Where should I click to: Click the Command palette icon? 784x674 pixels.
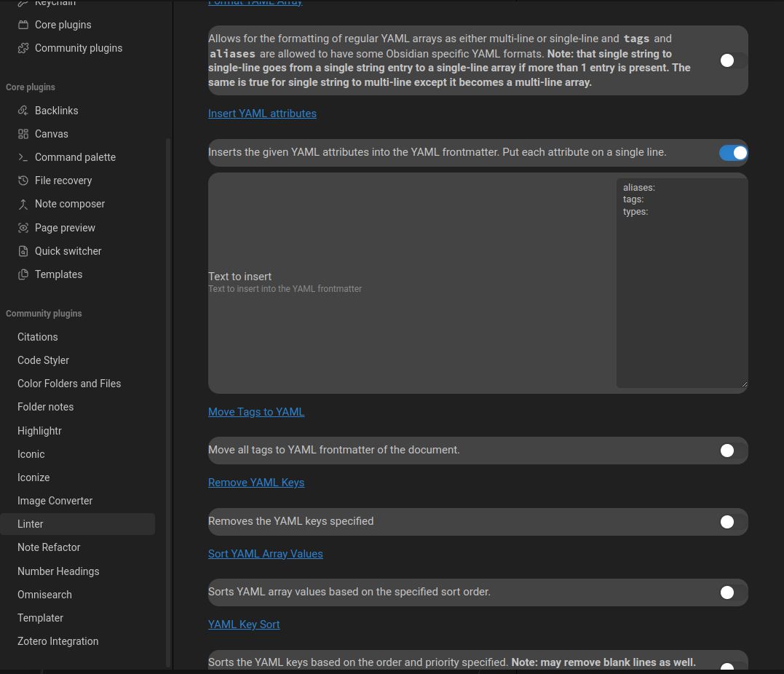pos(23,157)
